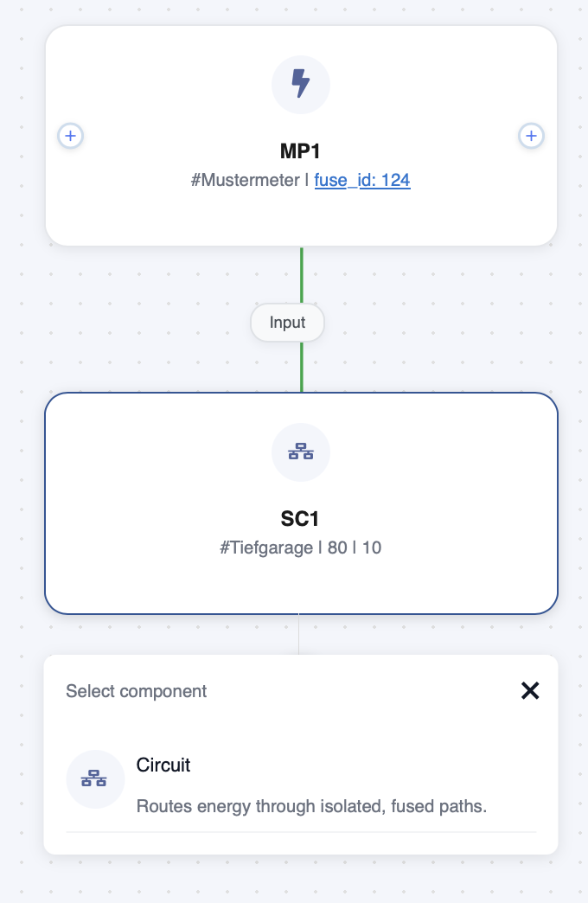Click the SC1 node title

pos(299,519)
